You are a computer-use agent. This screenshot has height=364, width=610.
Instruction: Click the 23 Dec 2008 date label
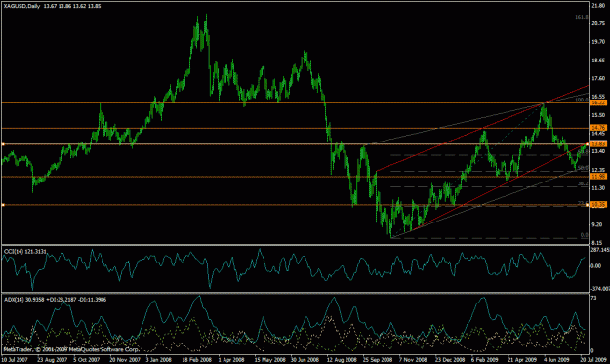pyautogui.click(x=451, y=360)
